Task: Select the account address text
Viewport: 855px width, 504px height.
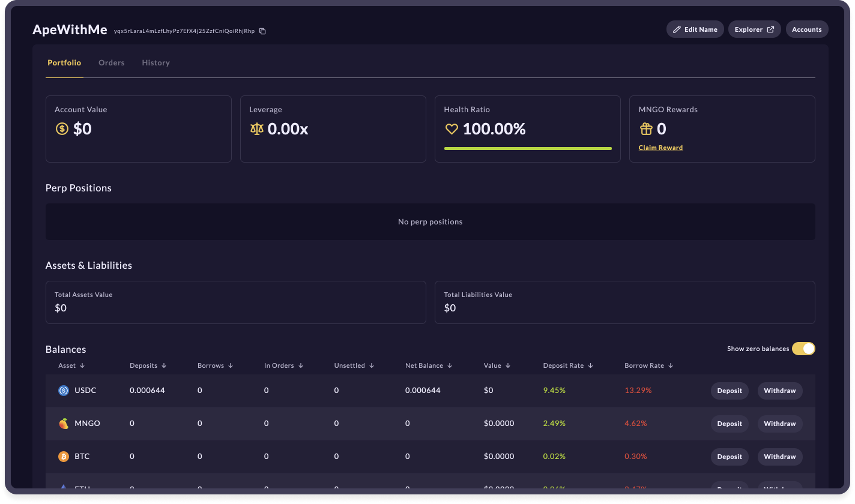Action: pyautogui.click(x=184, y=31)
